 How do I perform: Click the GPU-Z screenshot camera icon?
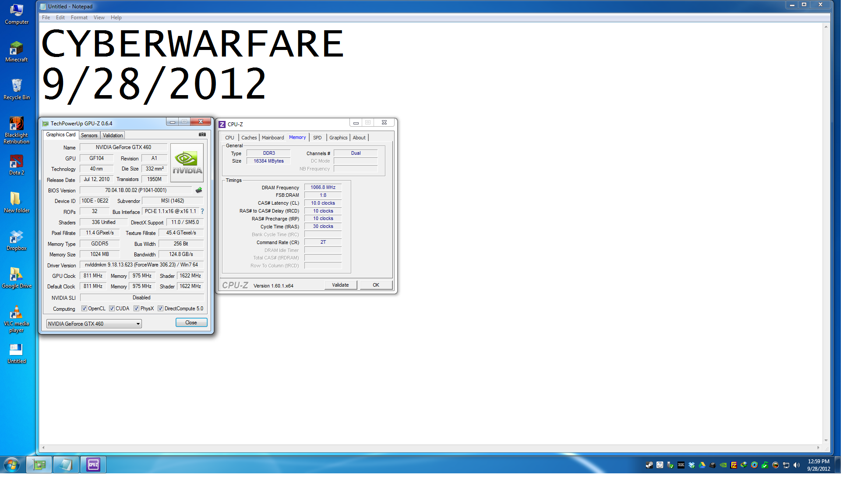[202, 135]
